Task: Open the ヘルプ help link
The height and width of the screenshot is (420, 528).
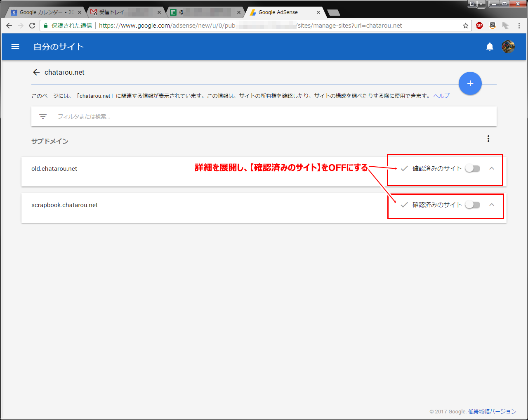Action: (441, 96)
